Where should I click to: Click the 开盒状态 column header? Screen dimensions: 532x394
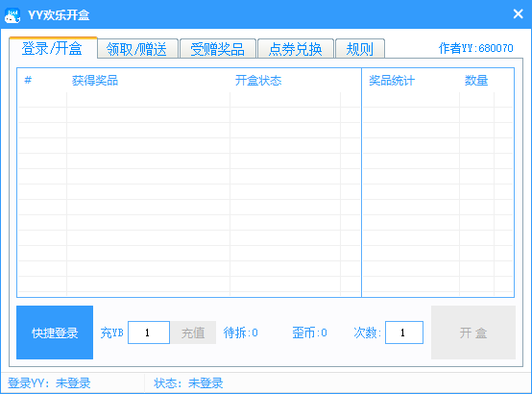tap(258, 81)
